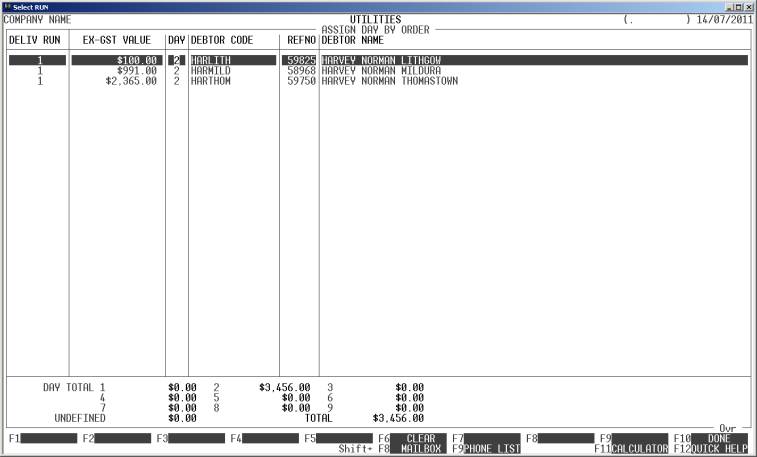Click the REFNO column header
757x457 pixels.
point(301,40)
